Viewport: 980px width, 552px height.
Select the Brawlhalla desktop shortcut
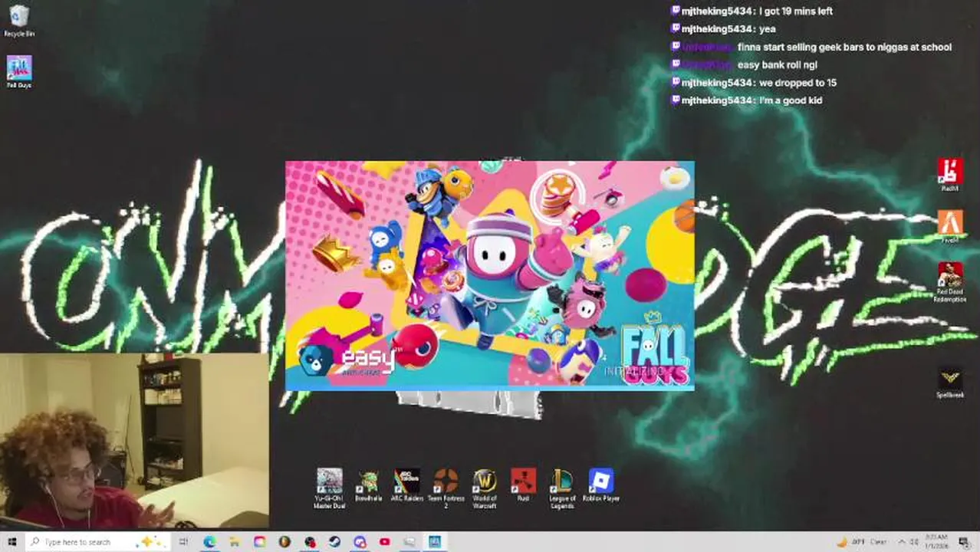coord(368,486)
